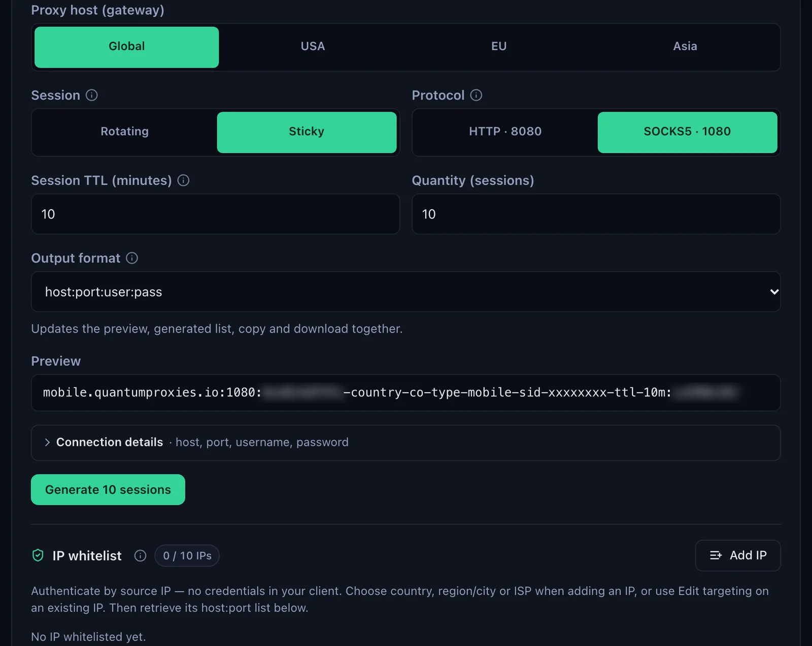
Task: Select the Asia proxy gateway
Action: (x=685, y=47)
